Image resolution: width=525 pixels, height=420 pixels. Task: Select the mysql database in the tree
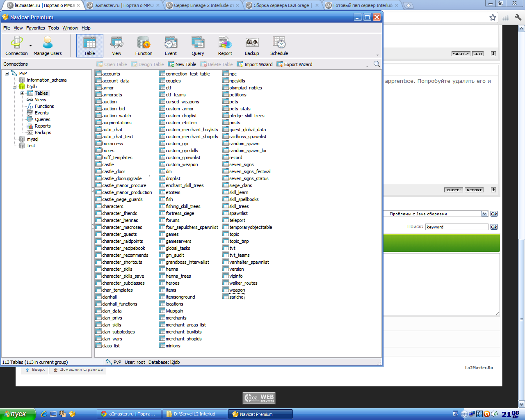(x=32, y=139)
